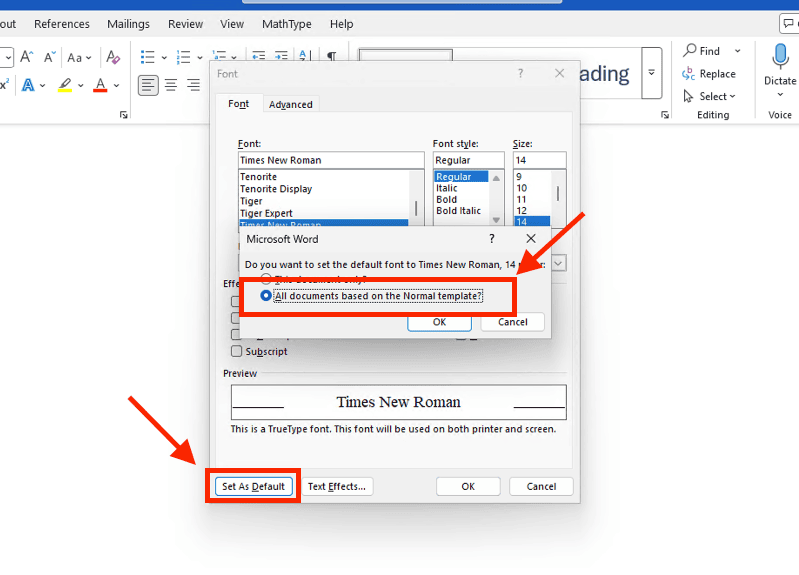Open the Mailings ribbon tab
Screen dimensions: 799x575
[128, 24]
